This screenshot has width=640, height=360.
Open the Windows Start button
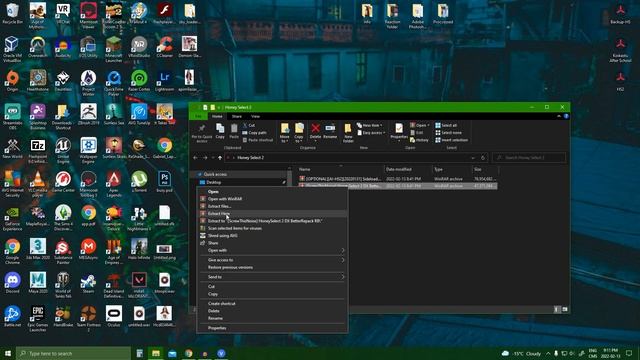[8, 353]
